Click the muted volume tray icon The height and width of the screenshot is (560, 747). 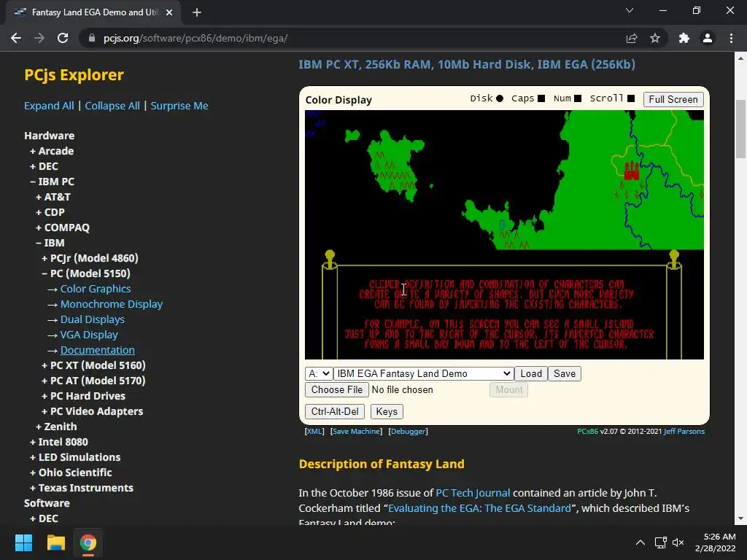[678, 542]
